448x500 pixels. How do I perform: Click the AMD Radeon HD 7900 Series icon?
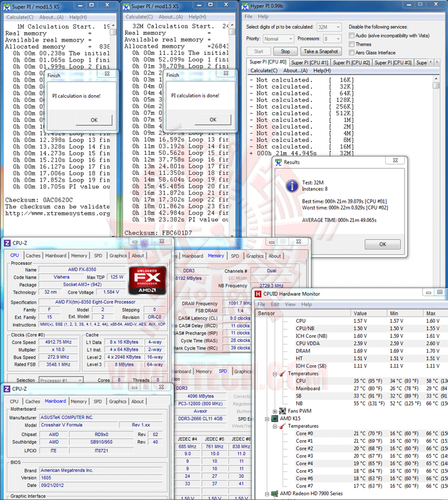click(x=275, y=494)
